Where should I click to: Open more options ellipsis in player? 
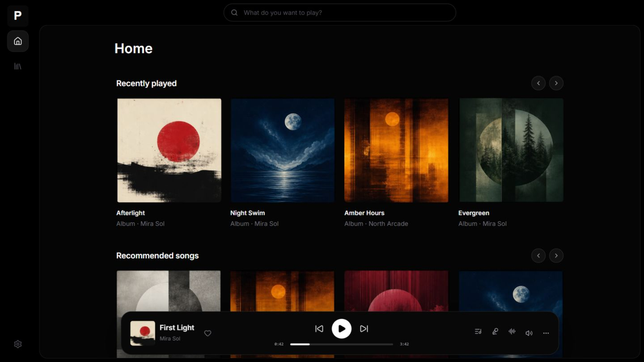[x=546, y=333]
